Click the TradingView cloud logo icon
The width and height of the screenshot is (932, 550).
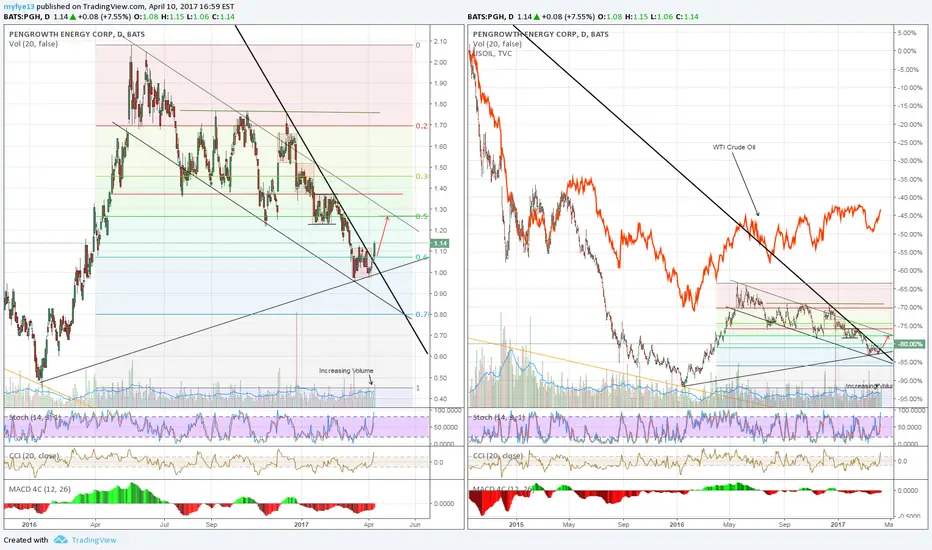click(x=61, y=540)
